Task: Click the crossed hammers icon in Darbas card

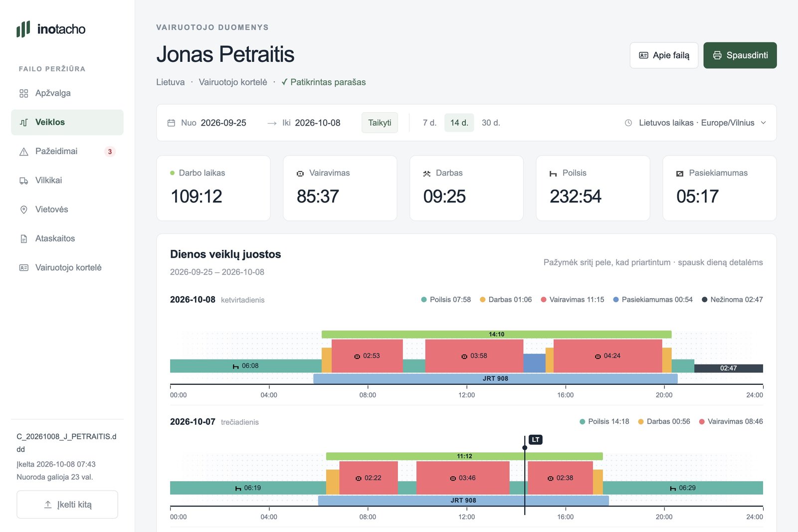Action: [x=427, y=174]
